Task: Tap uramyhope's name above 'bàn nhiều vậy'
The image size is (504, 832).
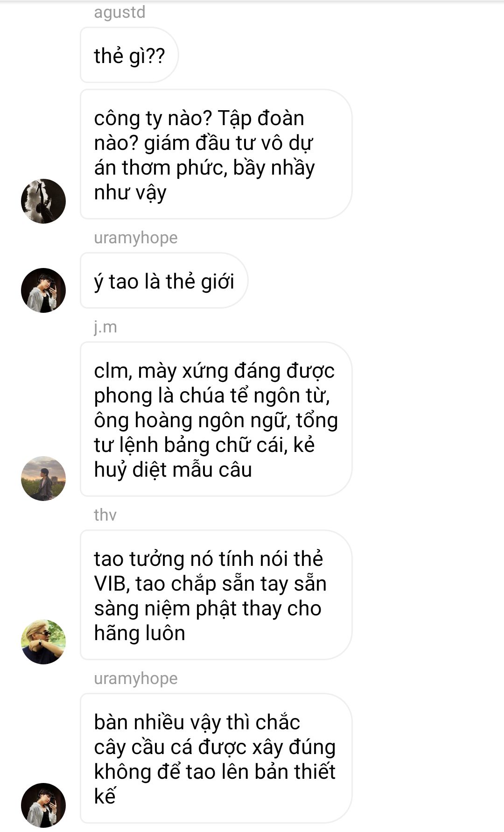Action: click(136, 679)
